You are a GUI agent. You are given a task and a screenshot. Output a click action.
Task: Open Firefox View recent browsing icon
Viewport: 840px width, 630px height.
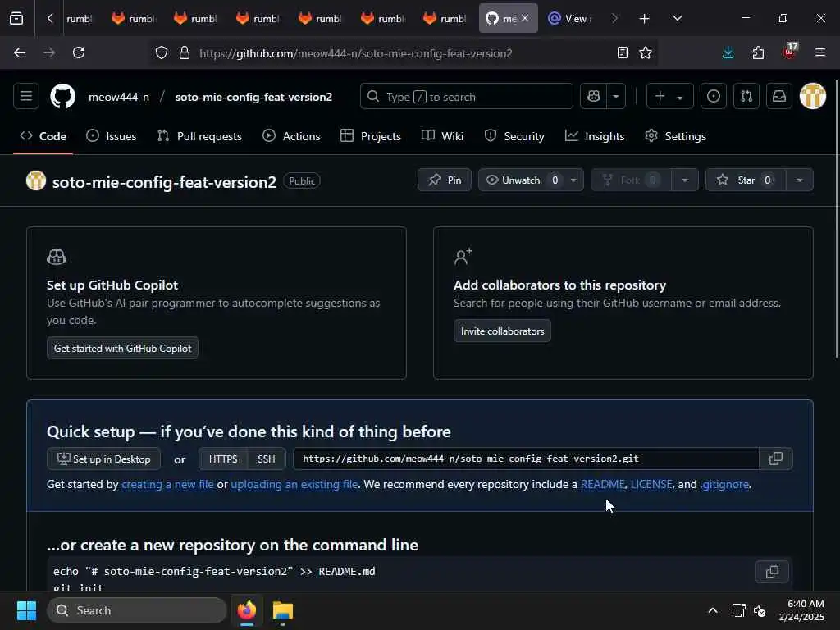(x=16, y=19)
